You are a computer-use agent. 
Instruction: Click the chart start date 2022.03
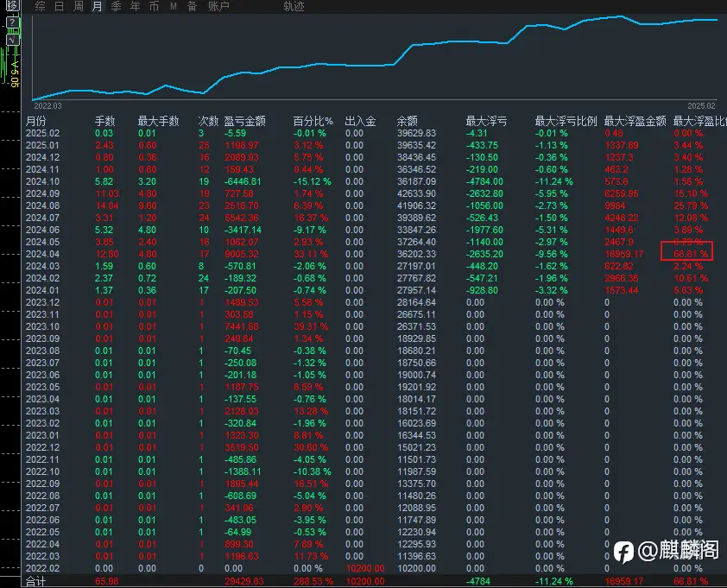[47, 105]
